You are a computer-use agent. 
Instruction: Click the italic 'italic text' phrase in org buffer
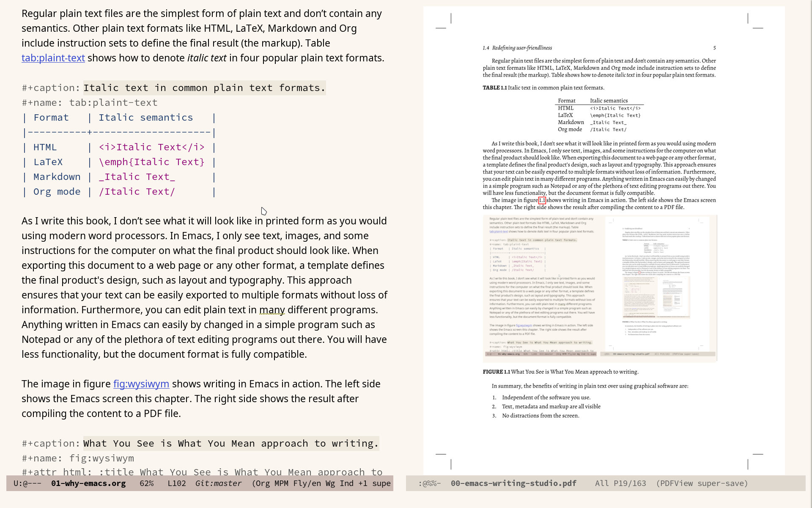[207, 58]
